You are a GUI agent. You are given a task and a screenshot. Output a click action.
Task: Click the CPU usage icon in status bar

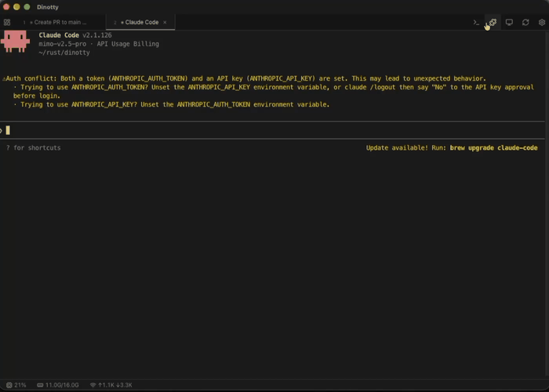(x=9, y=385)
